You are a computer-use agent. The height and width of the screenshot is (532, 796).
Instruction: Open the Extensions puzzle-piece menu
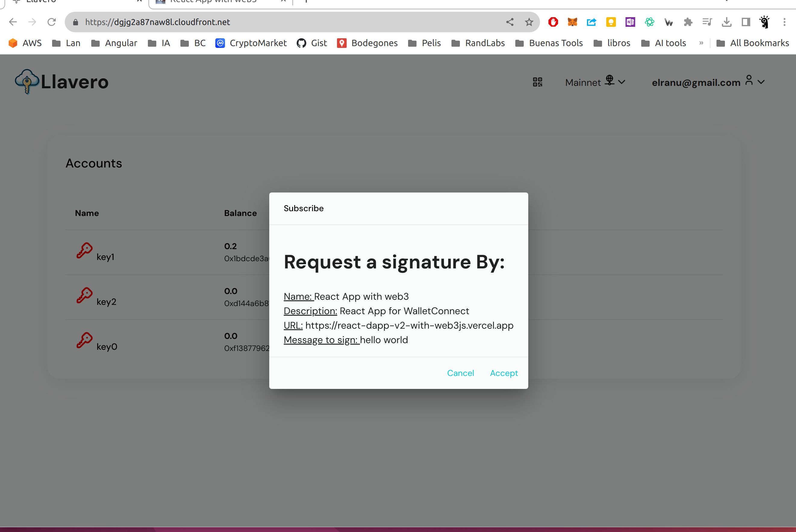pyautogui.click(x=688, y=22)
